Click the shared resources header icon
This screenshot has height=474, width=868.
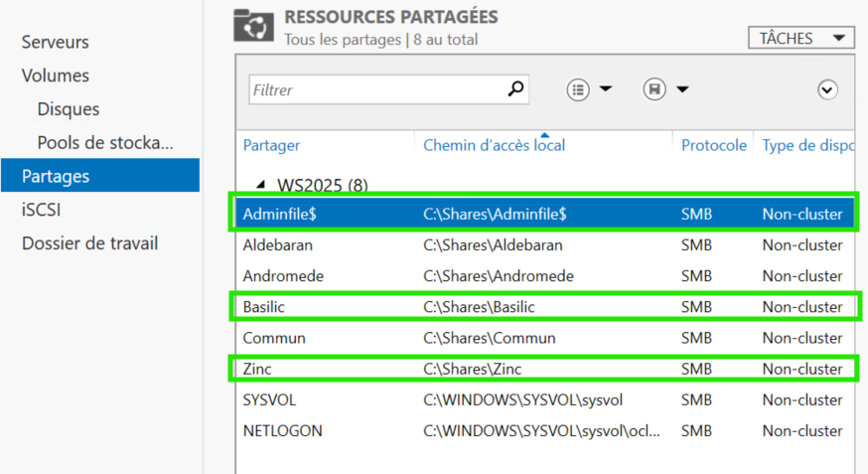coord(253,27)
